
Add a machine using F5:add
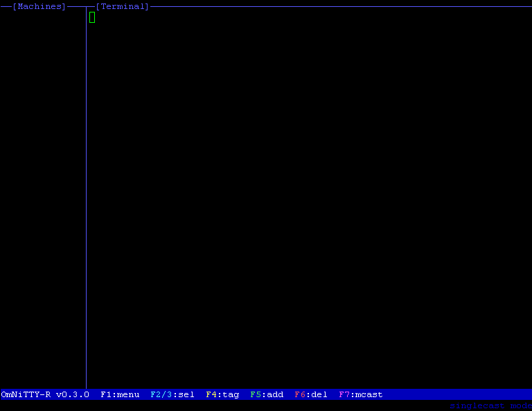coord(267,394)
